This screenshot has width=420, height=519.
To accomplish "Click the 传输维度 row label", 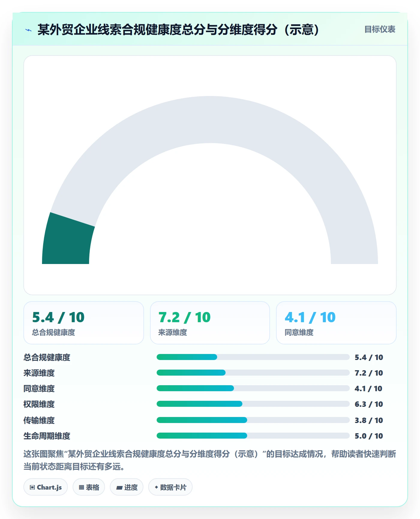I will click(x=39, y=420).
